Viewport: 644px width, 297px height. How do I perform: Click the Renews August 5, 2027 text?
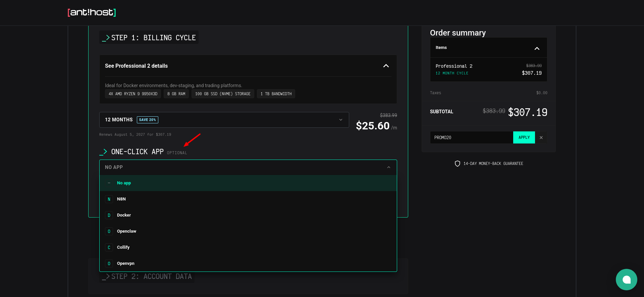click(x=135, y=134)
